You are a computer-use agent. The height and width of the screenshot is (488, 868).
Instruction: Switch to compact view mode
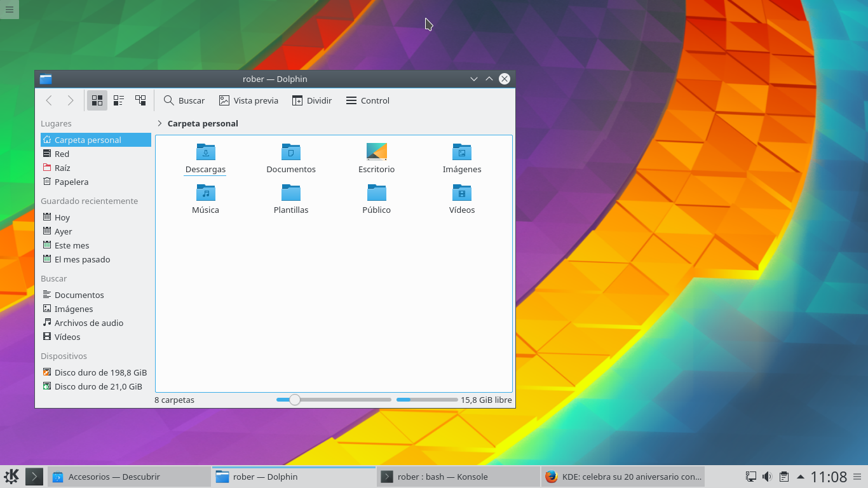[x=119, y=100]
